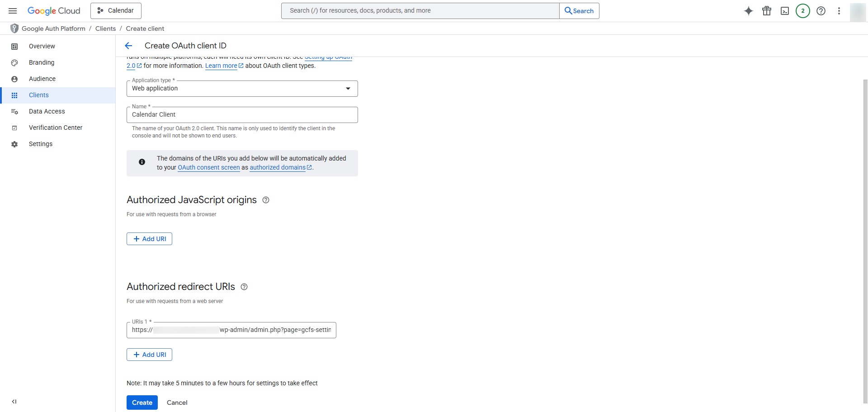
Task: Click the Overview sidebar icon
Action: 14,46
